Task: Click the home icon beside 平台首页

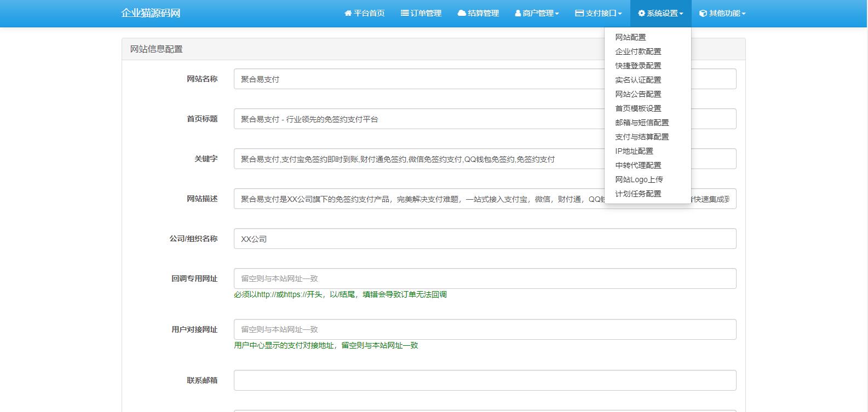Action: click(348, 13)
